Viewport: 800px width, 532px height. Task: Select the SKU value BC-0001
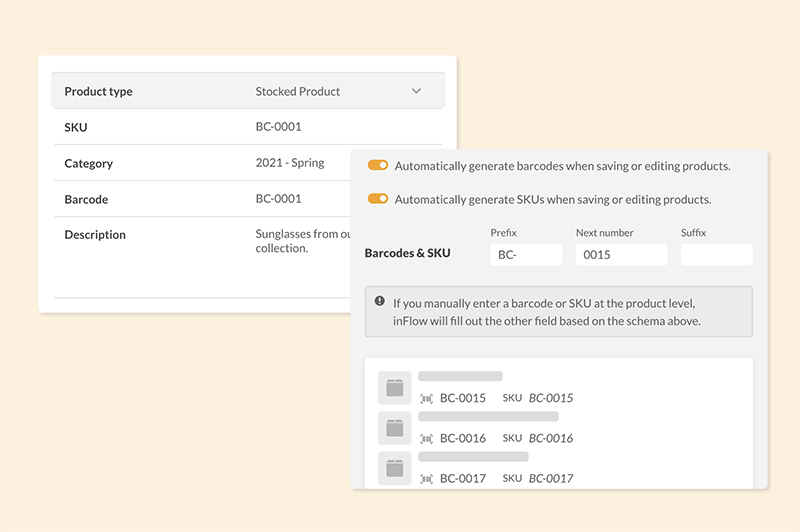(x=278, y=127)
